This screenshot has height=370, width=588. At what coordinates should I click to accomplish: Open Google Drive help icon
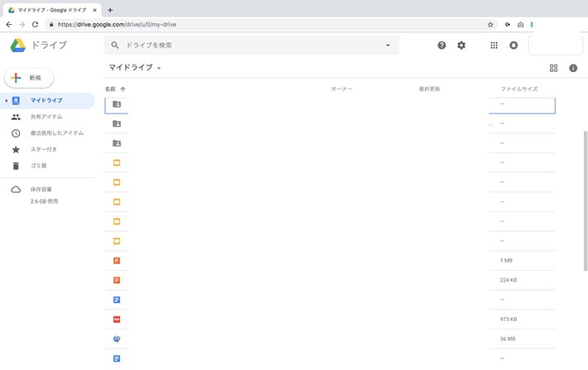click(441, 46)
